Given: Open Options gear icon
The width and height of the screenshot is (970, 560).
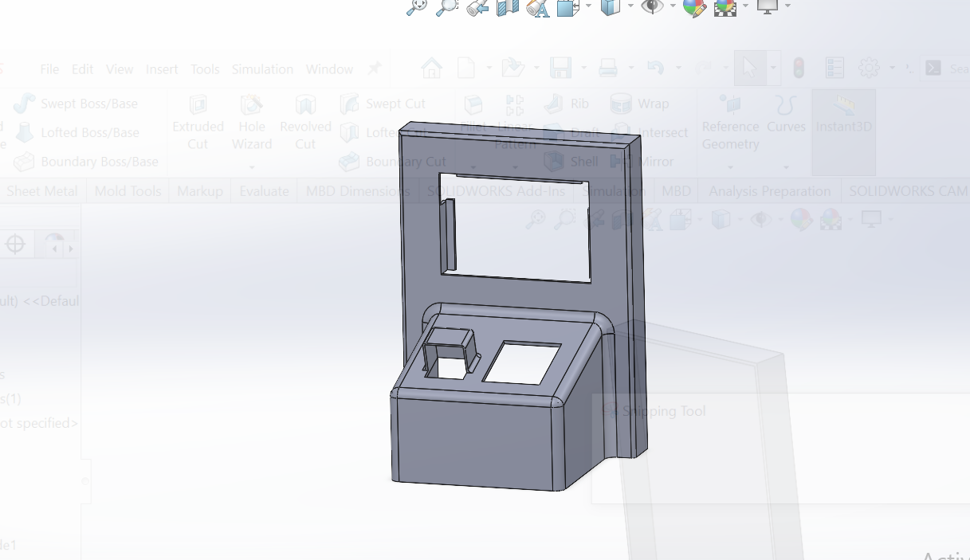Looking at the screenshot, I should click(x=869, y=69).
